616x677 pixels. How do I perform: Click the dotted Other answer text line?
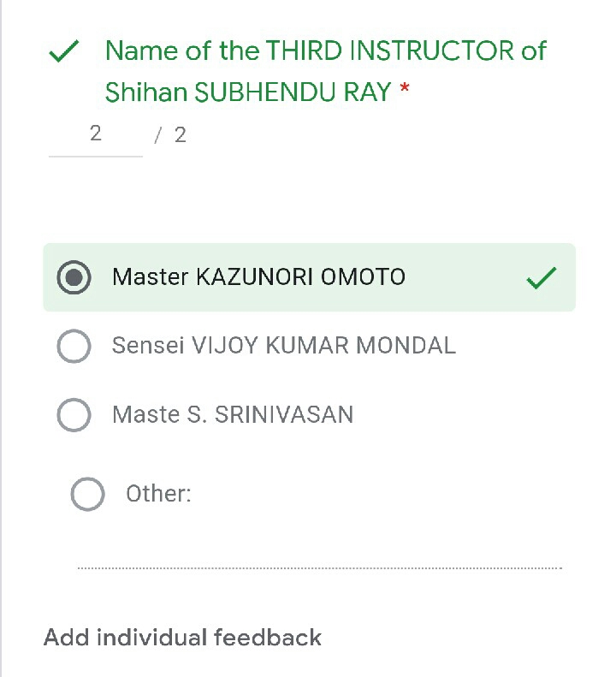point(319,567)
